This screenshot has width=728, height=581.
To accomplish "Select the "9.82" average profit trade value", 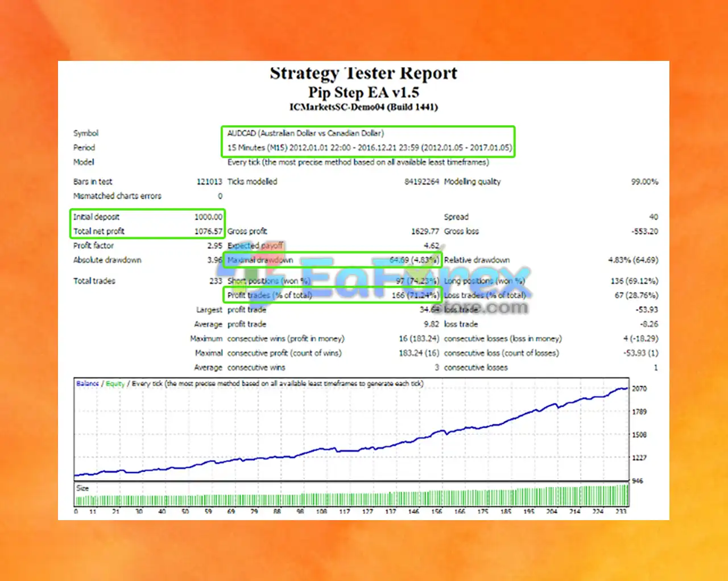I will pyautogui.click(x=431, y=324).
